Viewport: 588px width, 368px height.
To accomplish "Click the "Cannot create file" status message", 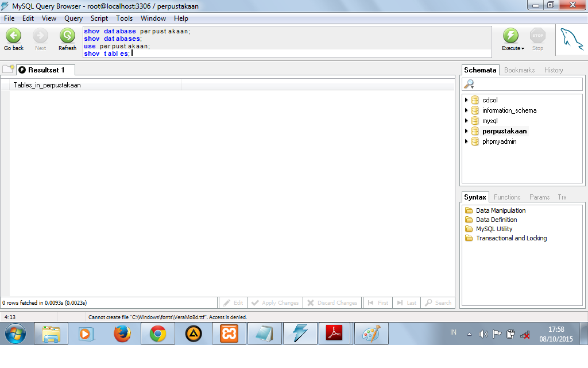I will [168, 317].
